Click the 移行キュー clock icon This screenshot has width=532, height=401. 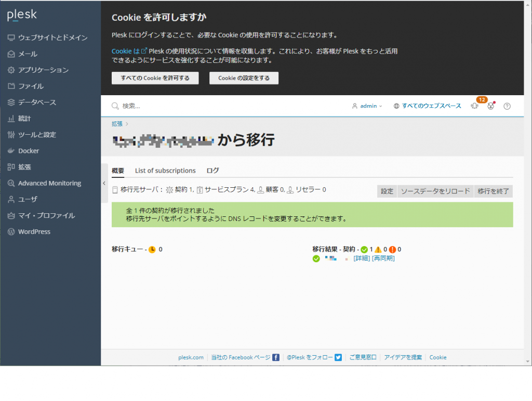tap(152, 250)
